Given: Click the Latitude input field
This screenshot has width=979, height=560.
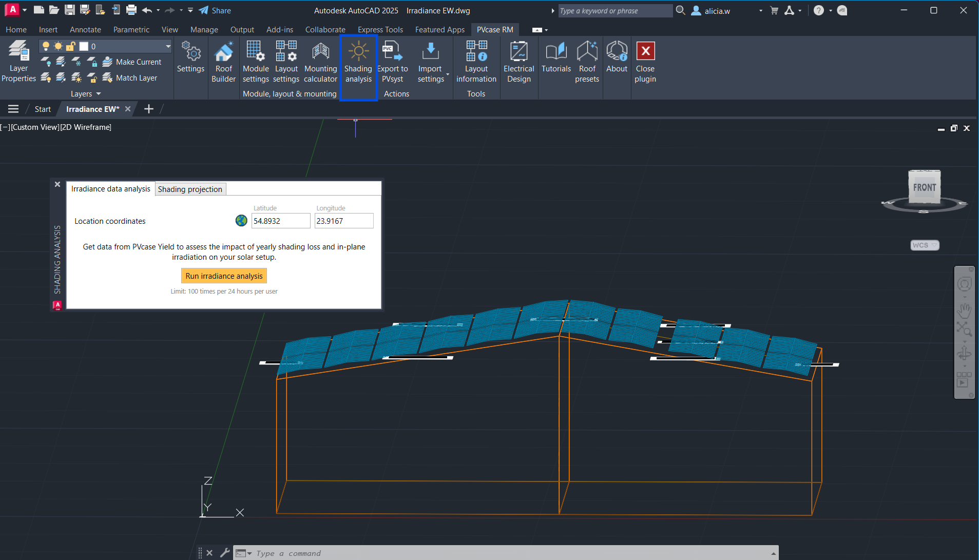Looking at the screenshot, I should [x=281, y=221].
